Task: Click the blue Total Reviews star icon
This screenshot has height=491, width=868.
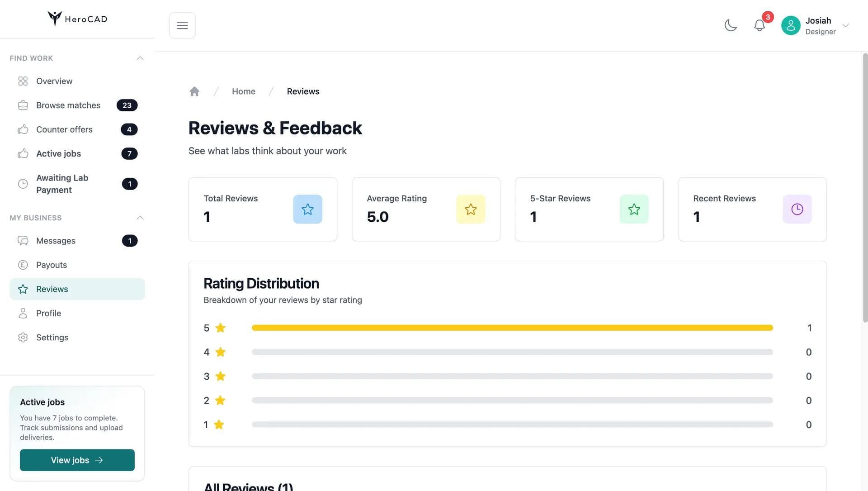Action: coord(307,209)
